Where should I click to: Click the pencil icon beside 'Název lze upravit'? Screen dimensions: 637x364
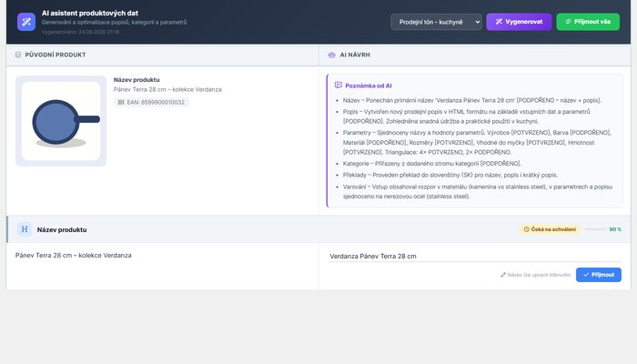pos(503,275)
